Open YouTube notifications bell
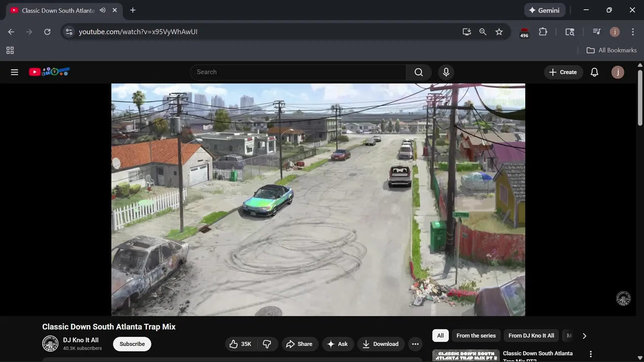644x362 pixels. (594, 72)
